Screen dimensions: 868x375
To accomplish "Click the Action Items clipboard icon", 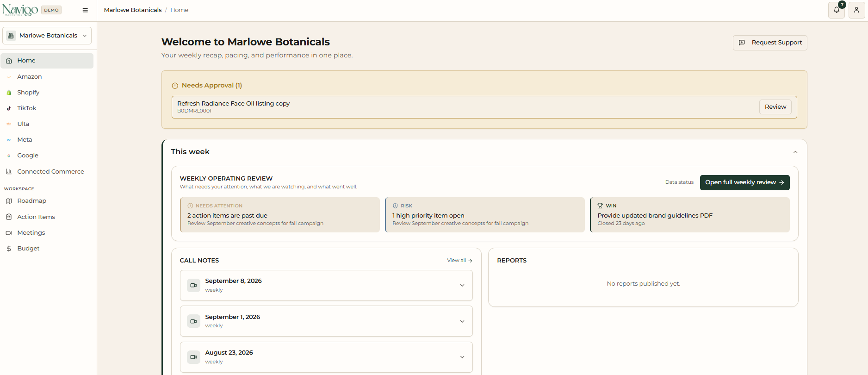I will tap(9, 217).
